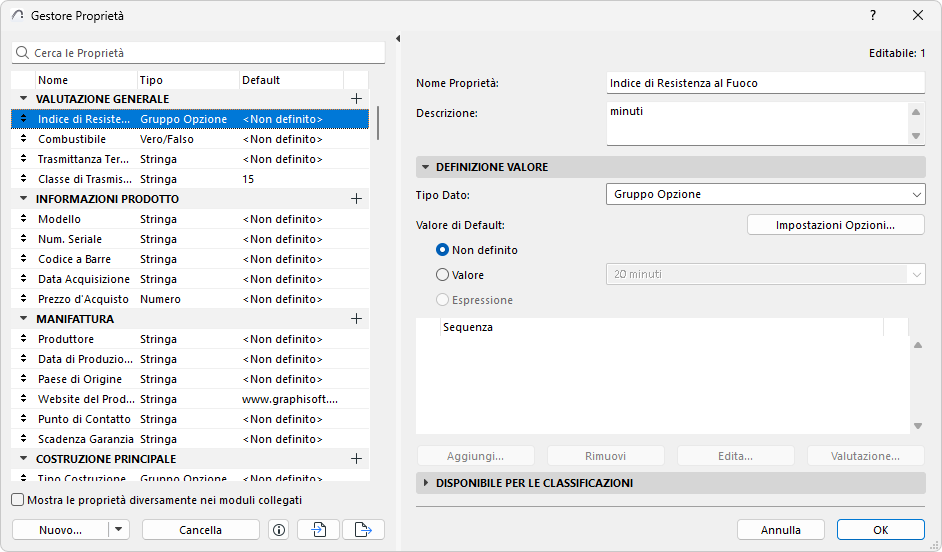Click the Valutazione... button

(866, 456)
